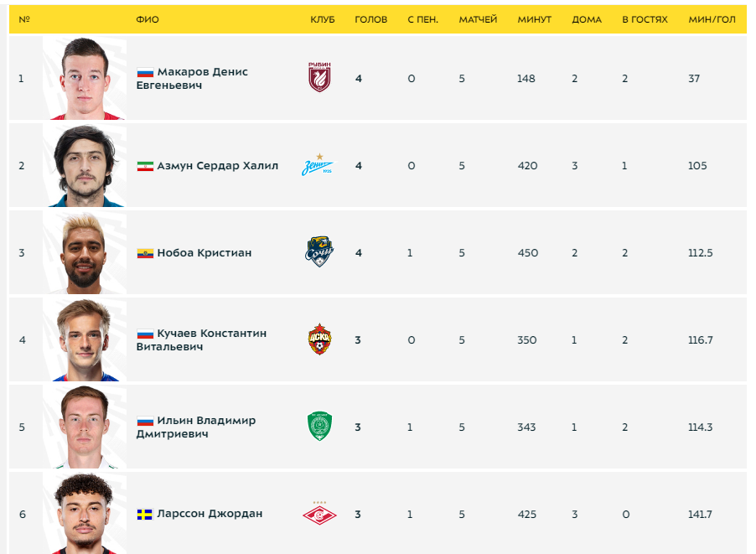Sort table by ГОЛОВ column header
Screen dimensions: 756x554
coord(370,20)
